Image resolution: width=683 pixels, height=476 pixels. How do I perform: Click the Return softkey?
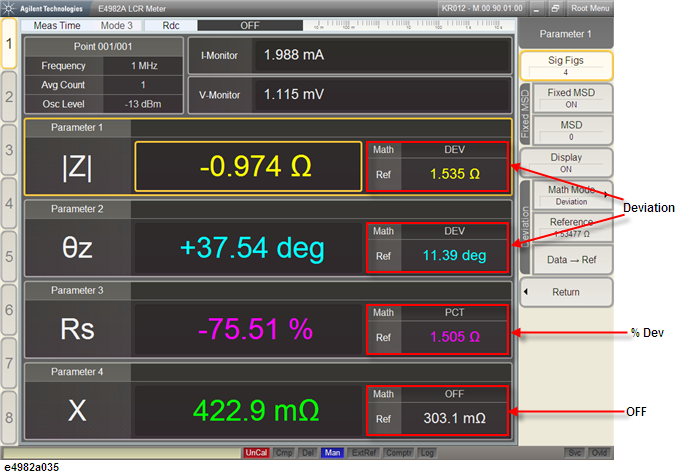pyautogui.click(x=566, y=292)
